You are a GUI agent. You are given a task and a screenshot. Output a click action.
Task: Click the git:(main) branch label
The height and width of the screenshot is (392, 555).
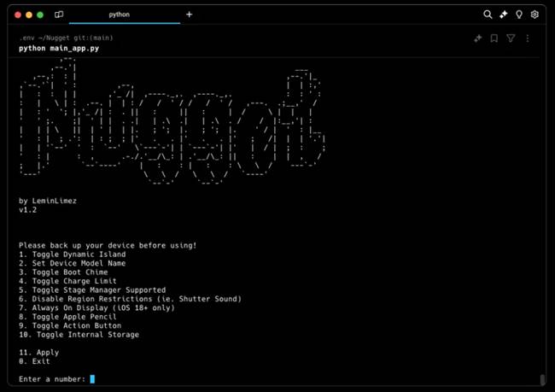pos(94,38)
